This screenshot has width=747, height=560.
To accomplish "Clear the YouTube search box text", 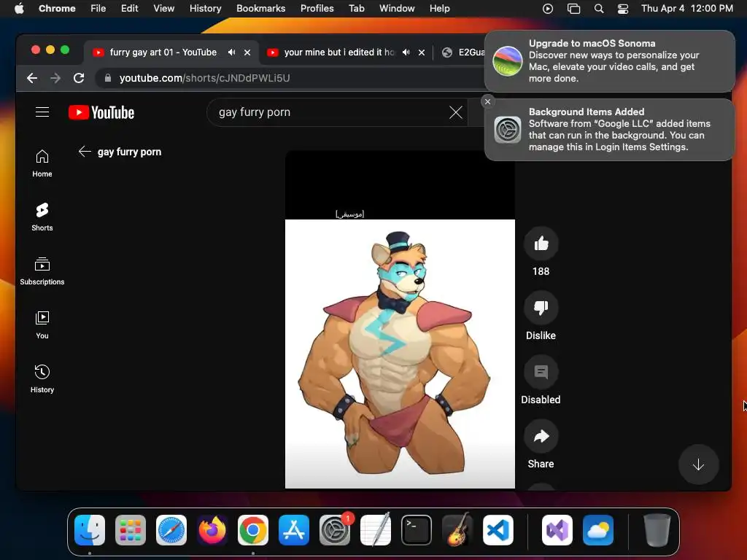I will coord(456,112).
